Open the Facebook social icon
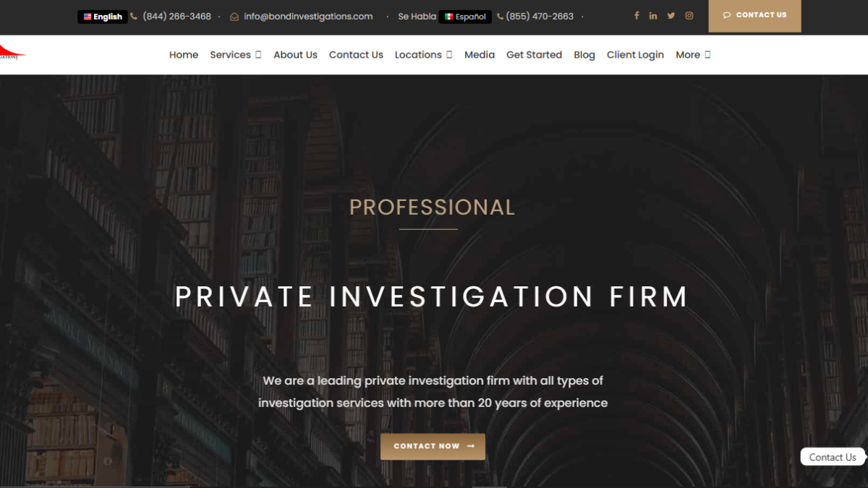The height and width of the screenshot is (488, 868). pos(637,16)
